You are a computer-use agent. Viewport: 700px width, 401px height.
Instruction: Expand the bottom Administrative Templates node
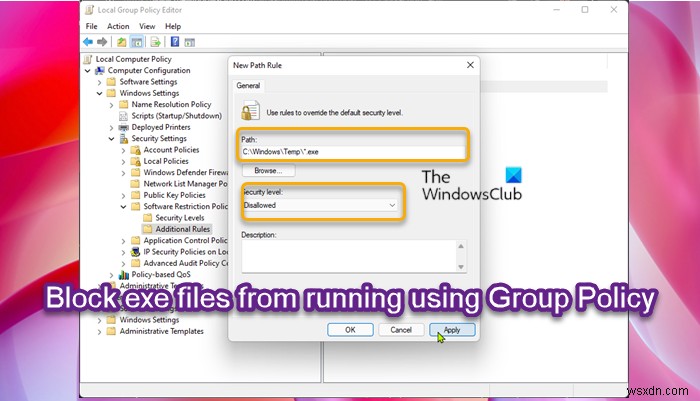[x=100, y=332]
